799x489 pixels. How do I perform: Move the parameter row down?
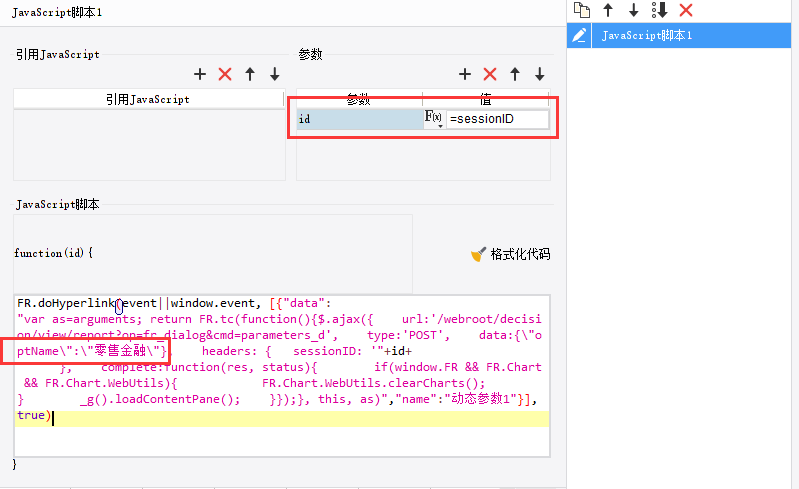[x=540, y=74]
